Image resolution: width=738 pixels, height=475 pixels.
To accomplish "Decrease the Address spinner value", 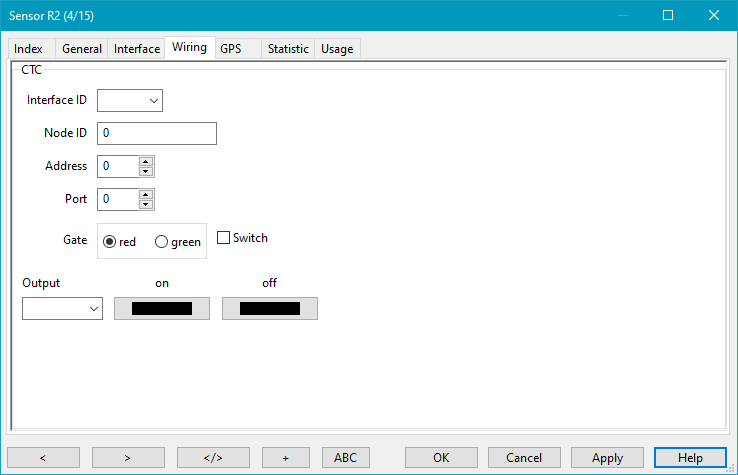I will pos(146,172).
